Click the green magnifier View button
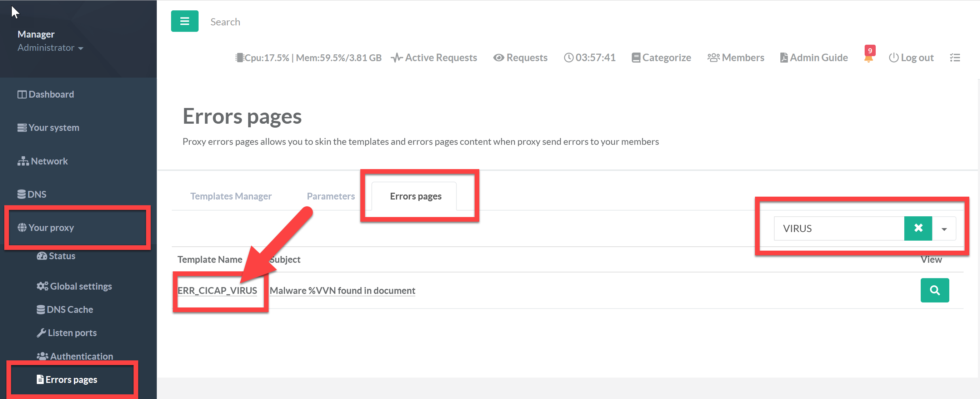Image resolution: width=980 pixels, height=399 pixels. click(934, 291)
